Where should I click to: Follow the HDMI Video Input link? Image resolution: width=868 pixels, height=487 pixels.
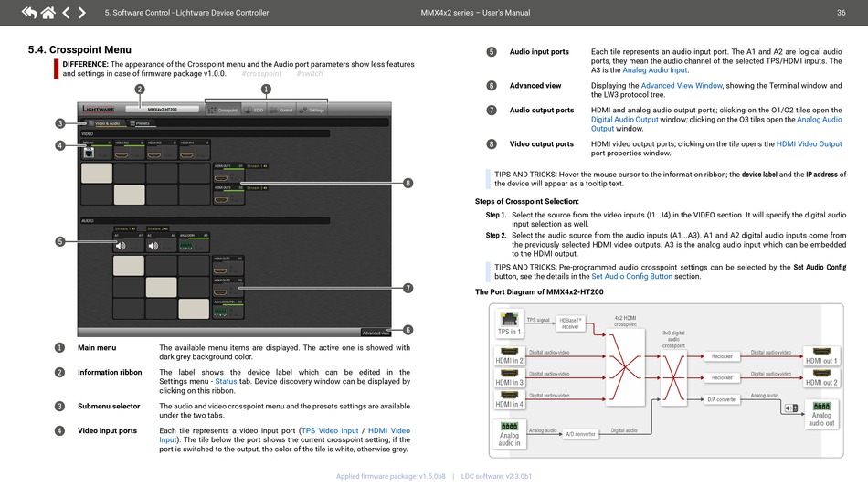pyautogui.click(x=389, y=430)
